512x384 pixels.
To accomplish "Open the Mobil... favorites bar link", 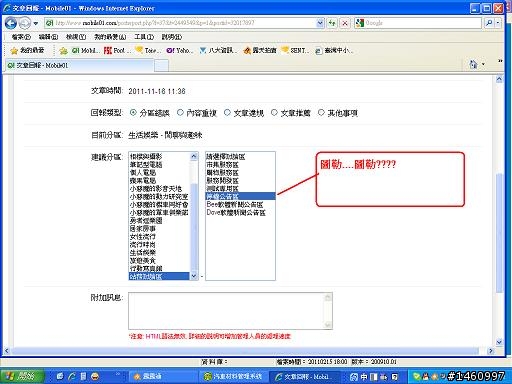I will (x=85, y=50).
